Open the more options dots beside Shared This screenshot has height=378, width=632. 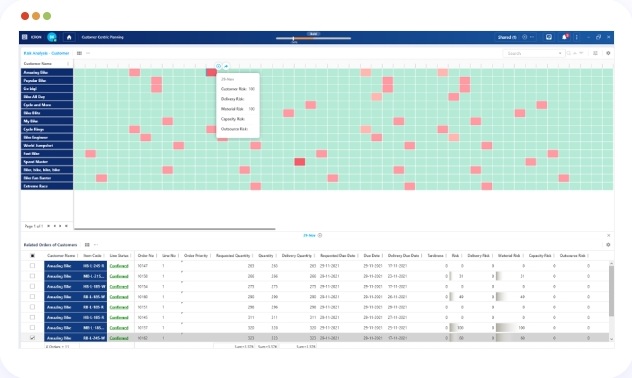[x=532, y=37]
